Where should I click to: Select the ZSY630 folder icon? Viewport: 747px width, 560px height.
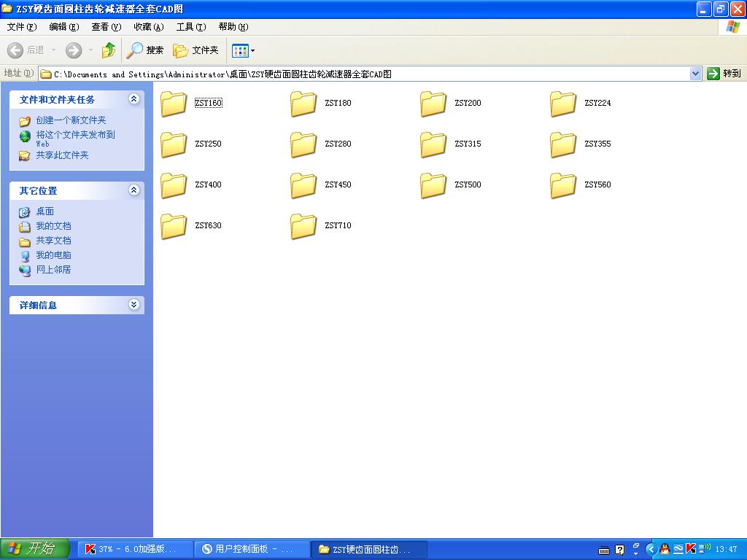(x=174, y=226)
